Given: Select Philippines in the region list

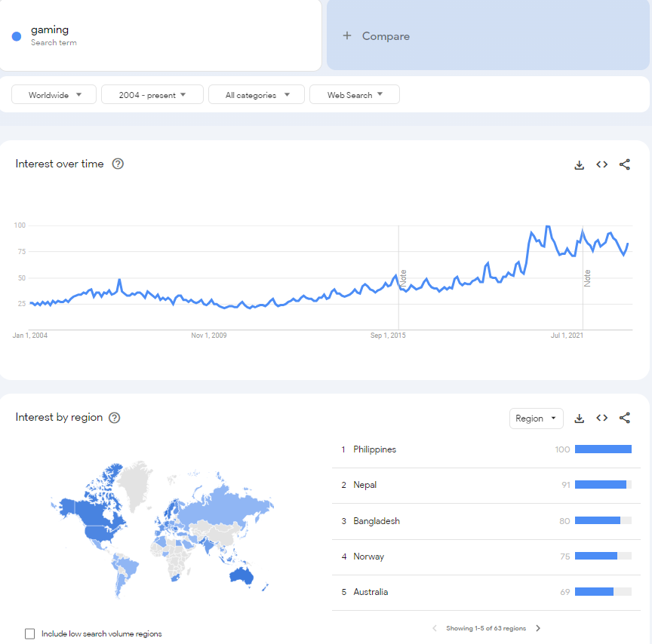Looking at the screenshot, I should [x=375, y=449].
